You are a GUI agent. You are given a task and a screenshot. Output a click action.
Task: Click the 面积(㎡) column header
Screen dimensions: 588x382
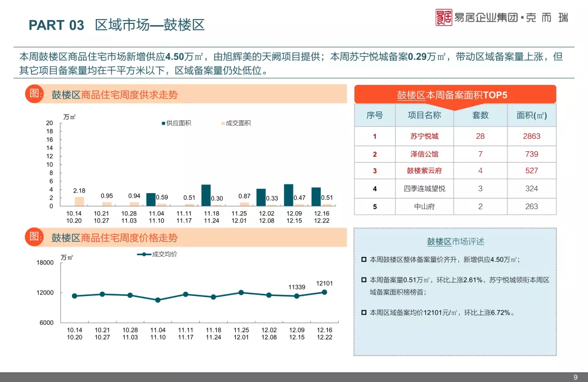coord(532,115)
